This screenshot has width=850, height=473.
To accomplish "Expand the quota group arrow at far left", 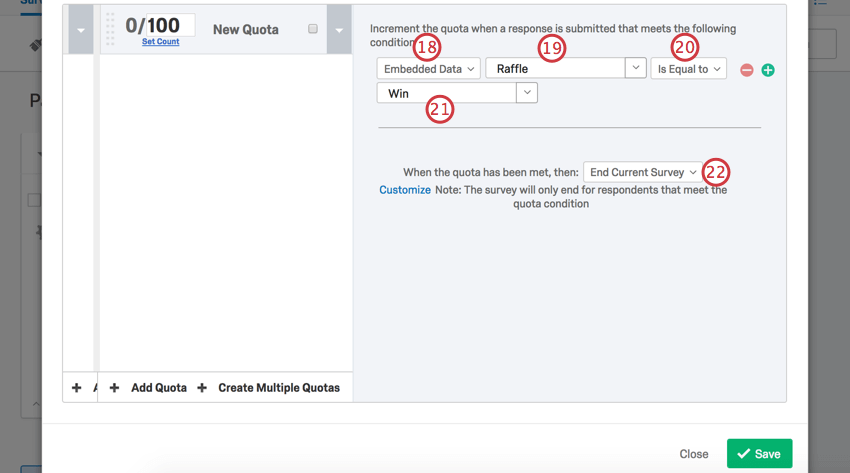I will (80, 30).
